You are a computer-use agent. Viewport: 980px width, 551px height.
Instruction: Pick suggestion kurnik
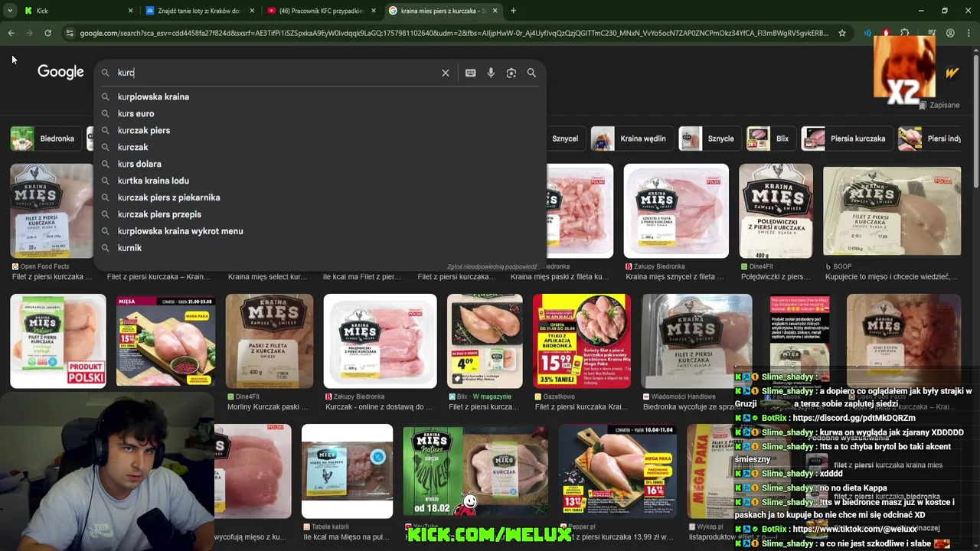click(x=130, y=249)
